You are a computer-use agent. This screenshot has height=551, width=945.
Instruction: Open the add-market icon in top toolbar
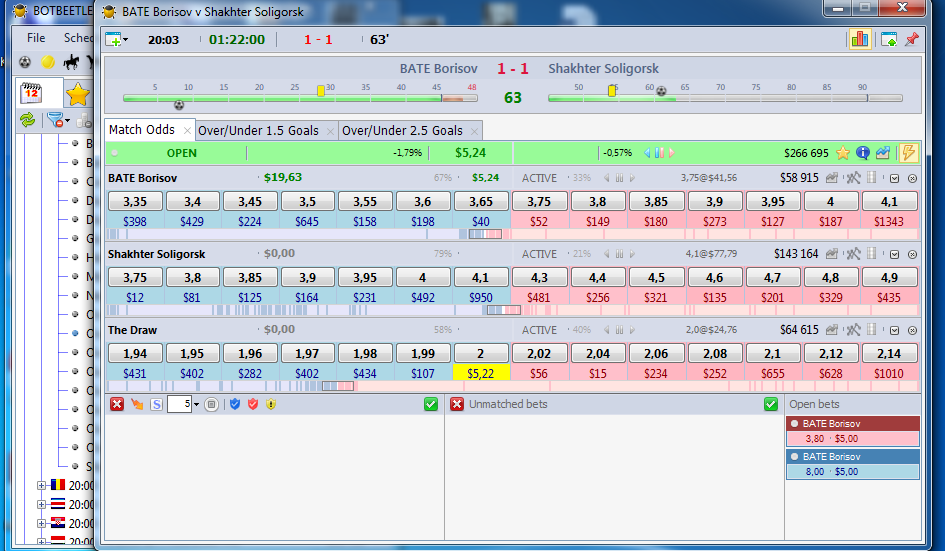pos(116,40)
